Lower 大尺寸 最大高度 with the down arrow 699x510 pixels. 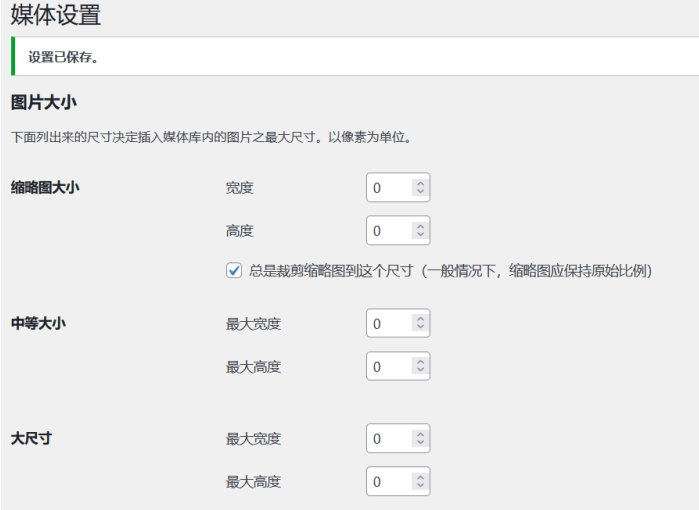click(420, 487)
